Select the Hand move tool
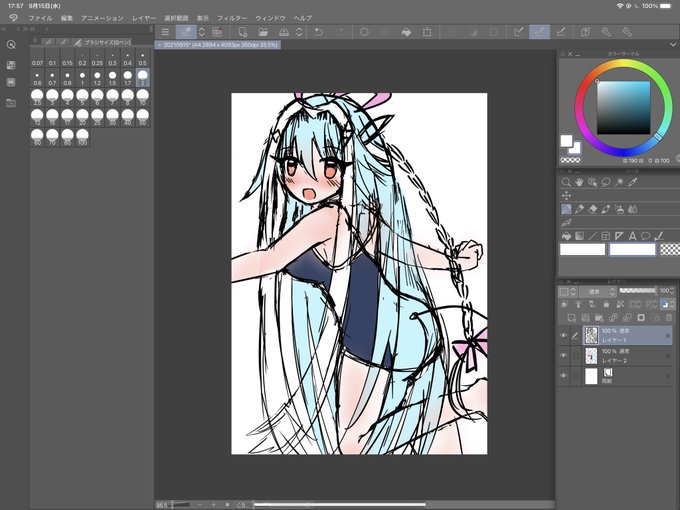Viewport: 680px width, 510px height. (x=579, y=182)
